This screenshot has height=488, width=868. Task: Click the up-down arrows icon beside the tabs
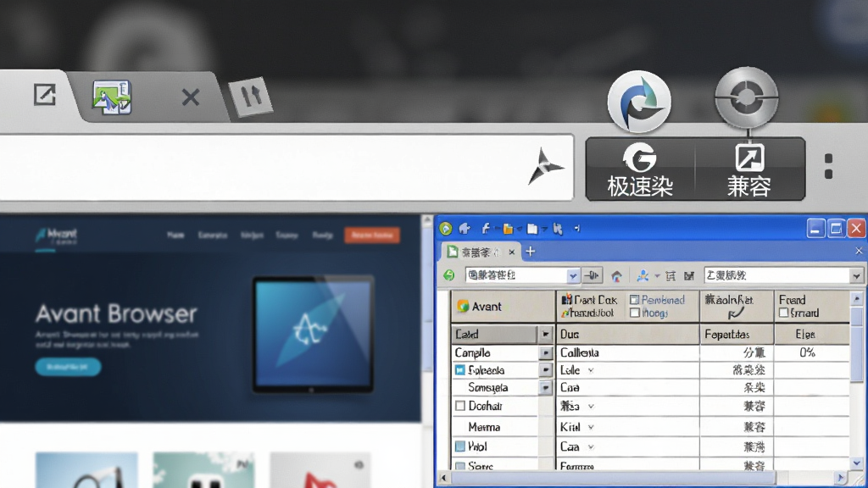point(251,97)
